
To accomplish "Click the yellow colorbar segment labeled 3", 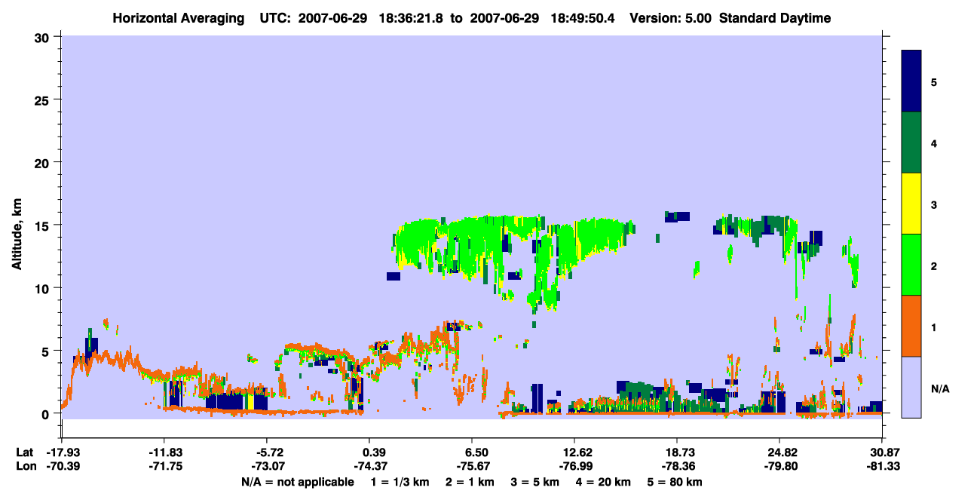I will [911, 204].
